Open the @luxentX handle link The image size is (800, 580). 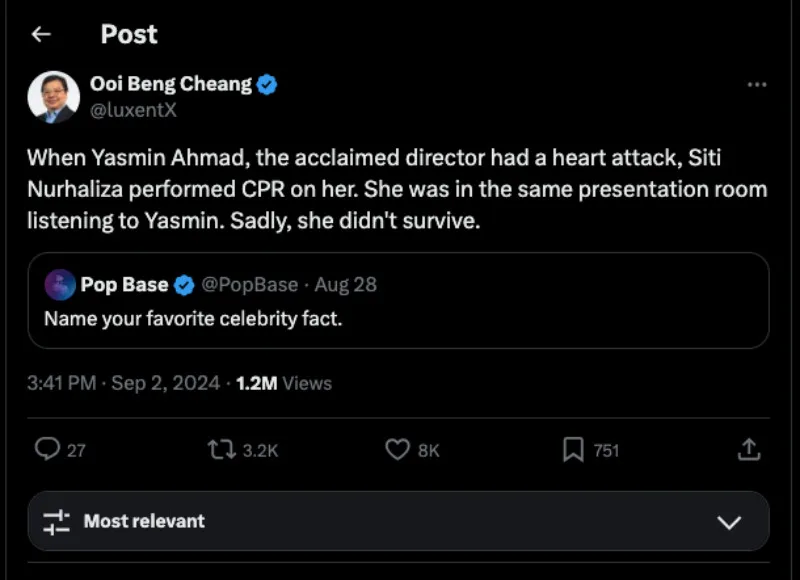133,110
